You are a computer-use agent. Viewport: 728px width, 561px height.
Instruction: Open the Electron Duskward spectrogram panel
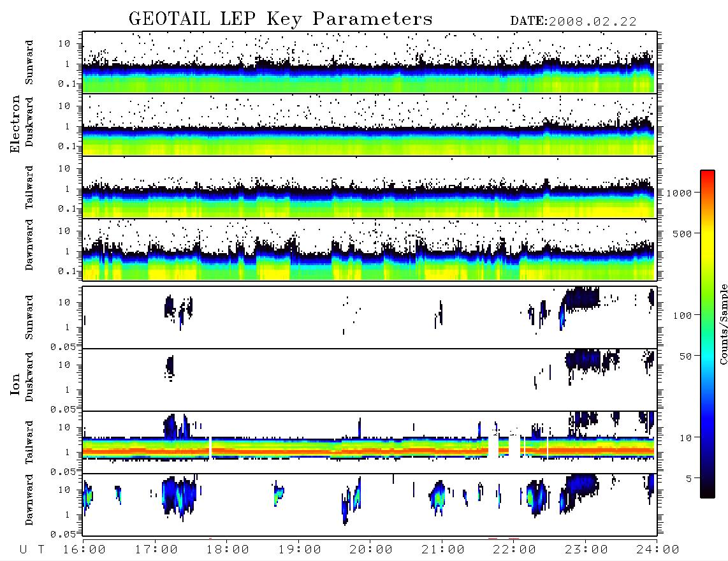[369, 124]
